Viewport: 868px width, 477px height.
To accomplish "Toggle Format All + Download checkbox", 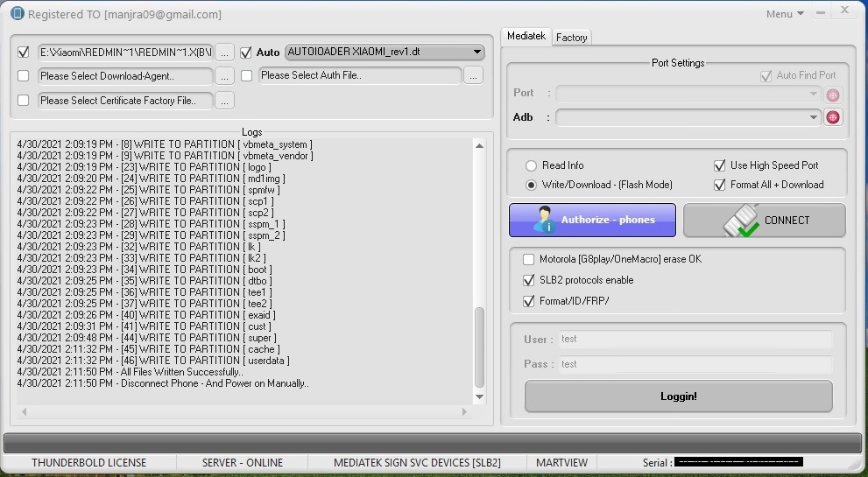I will pyautogui.click(x=720, y=185).
